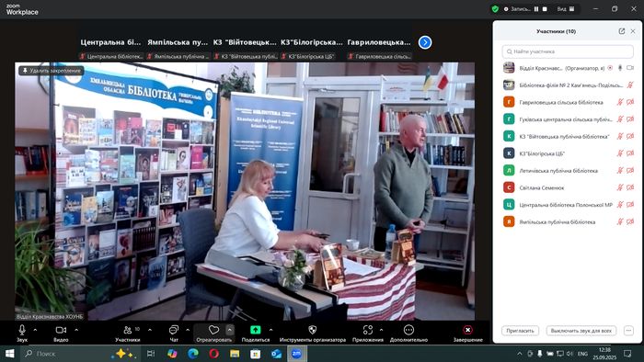Image resolution: width=644 pixels, height=362 pixels.
Task: Show next participants with the blue arrow
Action: 425,42
